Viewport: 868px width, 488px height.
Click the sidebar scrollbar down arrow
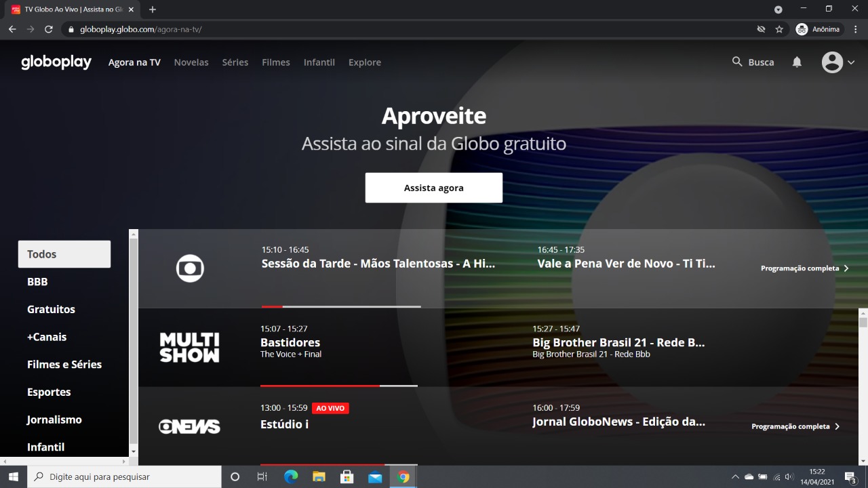[x=134, y=451]
